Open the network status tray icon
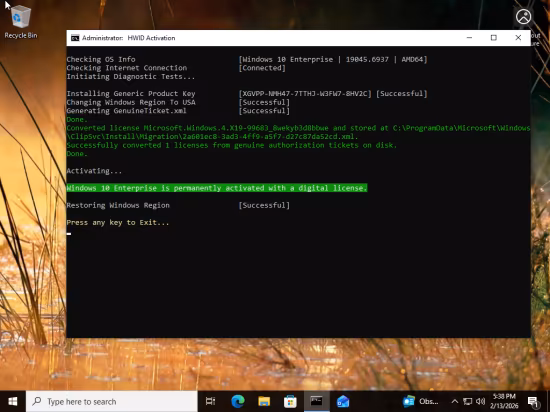The width and height of the screenshot is (550, 412). click(x=467, y=401)
